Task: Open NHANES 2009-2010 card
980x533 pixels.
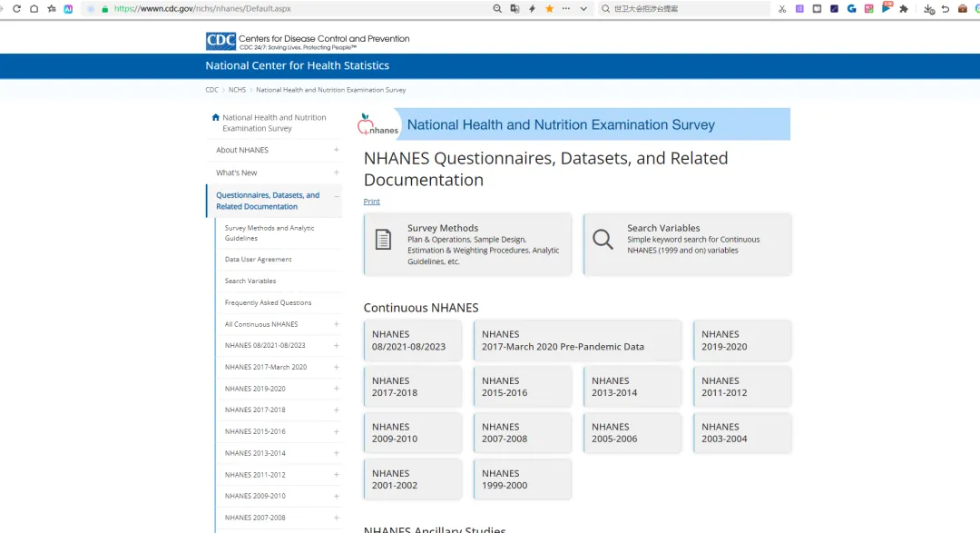Action: pos(413,433)
